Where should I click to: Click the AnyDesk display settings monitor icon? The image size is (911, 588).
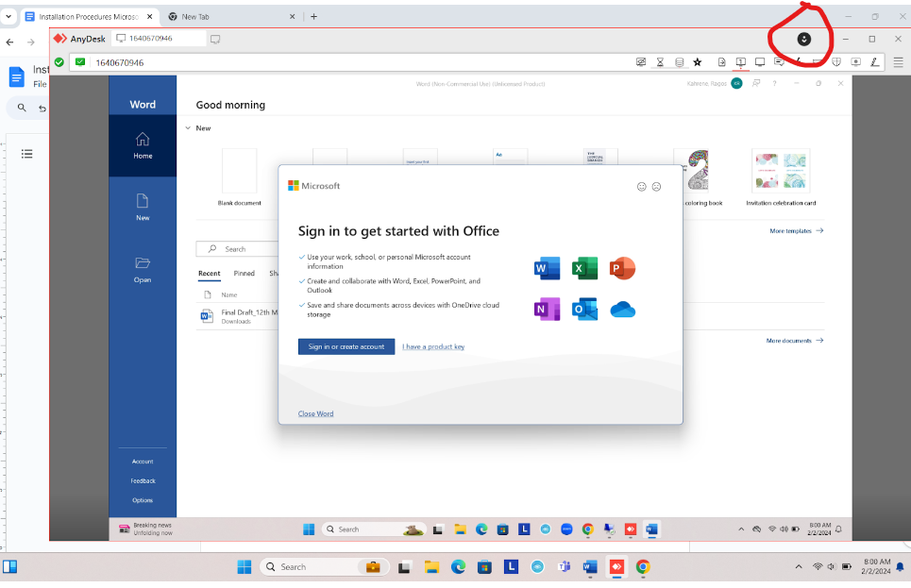pos(760,62)
